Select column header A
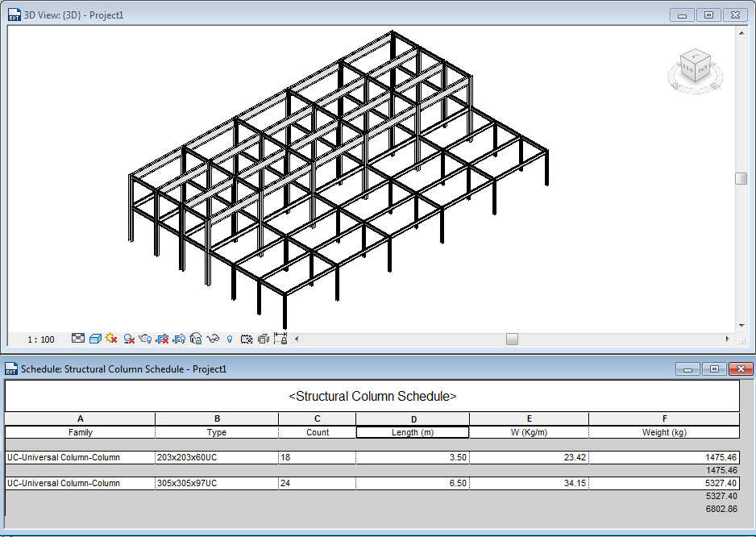This screenshot has height=537, width=756. (x=80, y=418)
